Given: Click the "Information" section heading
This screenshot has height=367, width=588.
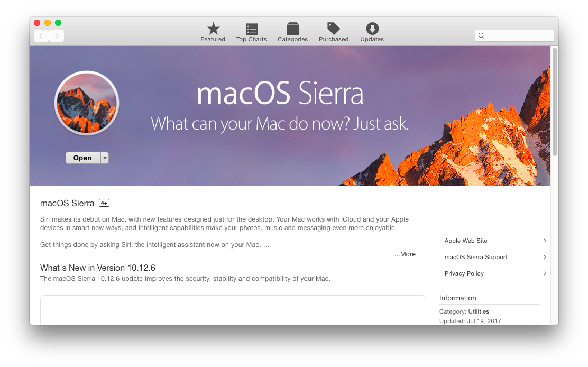Looking at the screenshot, I should [x=457, y=298].
